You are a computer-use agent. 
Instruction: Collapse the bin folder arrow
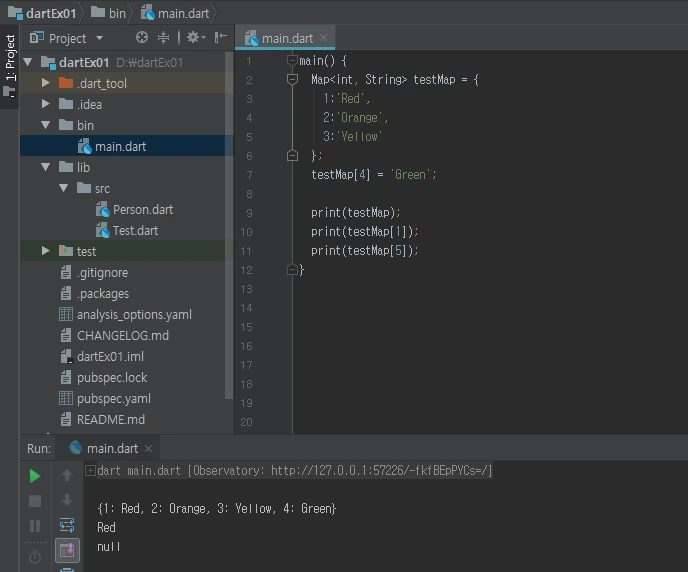pos(46,125)
